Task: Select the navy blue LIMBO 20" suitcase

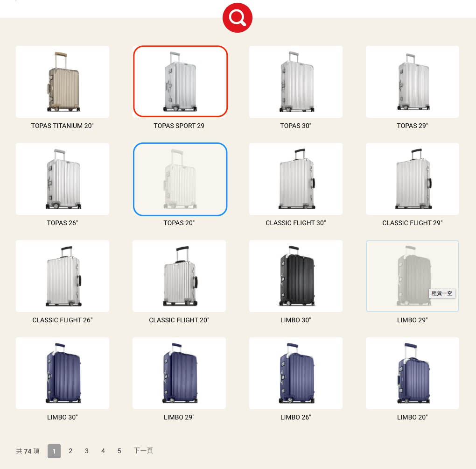Action: pos(412,373)
